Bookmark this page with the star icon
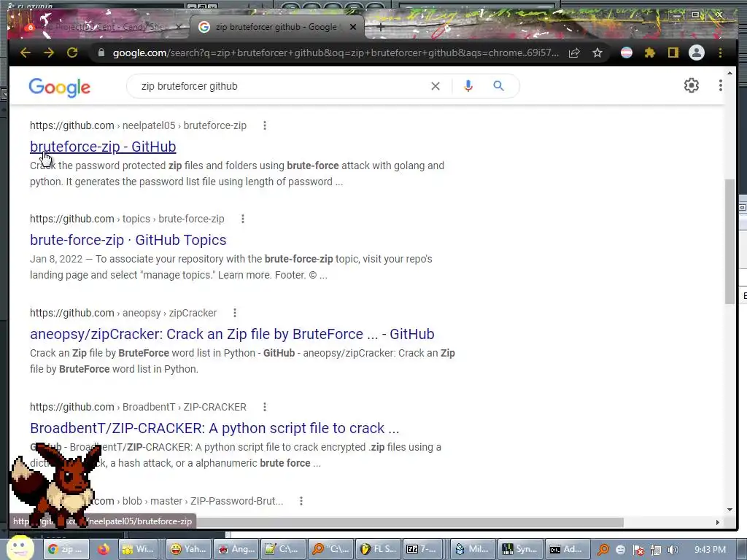Image resolution: width=747 pixels, height=560 pixels. 597,52
